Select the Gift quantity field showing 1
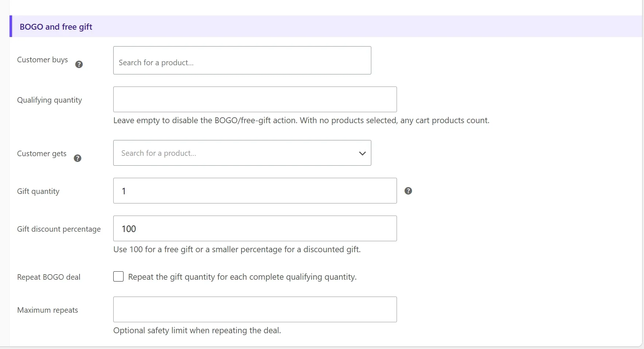 [255, 191]
